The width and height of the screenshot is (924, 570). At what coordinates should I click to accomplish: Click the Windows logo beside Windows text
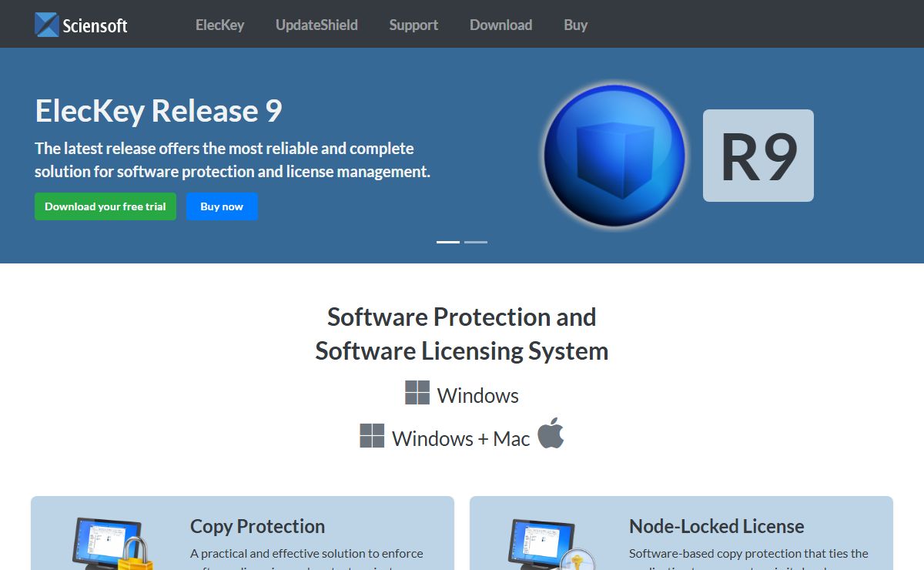point(417,393)
